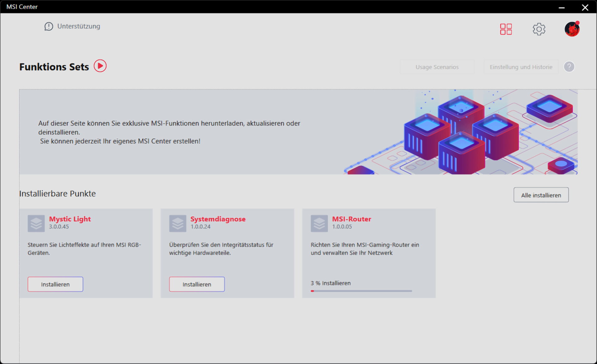Open the feature grid view icon

pyautogui.click(x=506, y=29)
